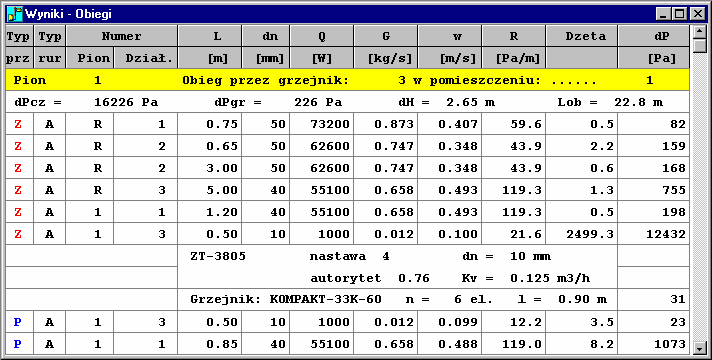Click the vertical scrollbar thumb
Image resolution: width=712 pixels, height=360 pixels.
pos(700,46)
